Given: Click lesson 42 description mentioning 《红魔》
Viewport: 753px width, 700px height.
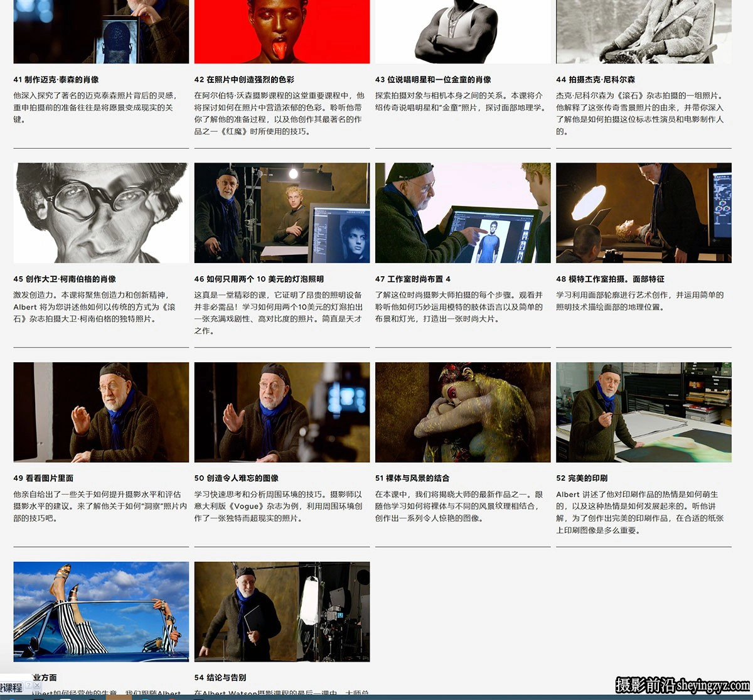Looking at the screenshot, I should pos(280,114).
